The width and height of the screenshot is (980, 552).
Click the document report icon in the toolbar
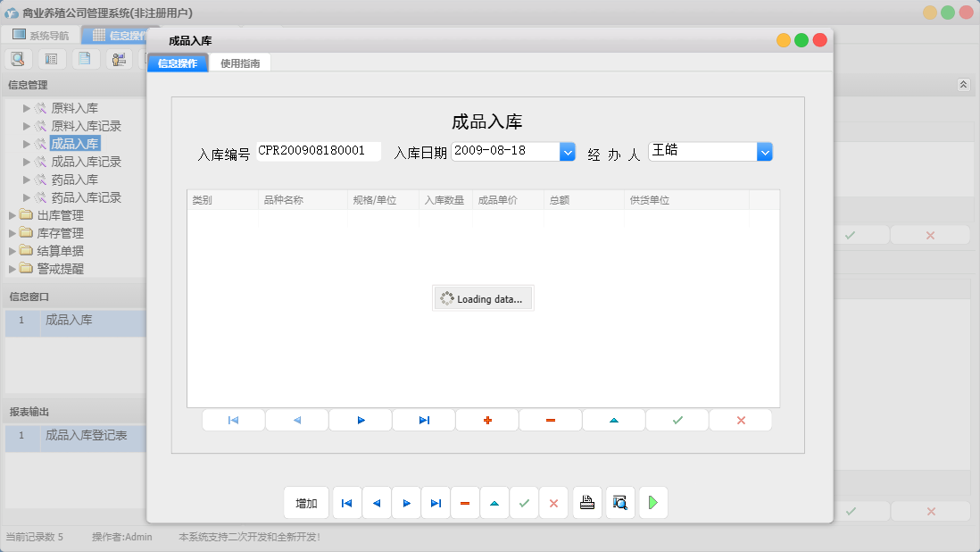85,58
